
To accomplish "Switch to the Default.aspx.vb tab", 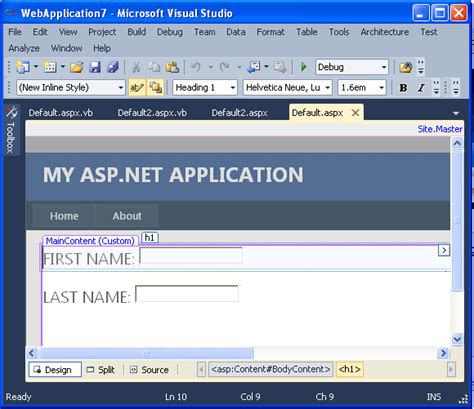I will tap(61, 113).
